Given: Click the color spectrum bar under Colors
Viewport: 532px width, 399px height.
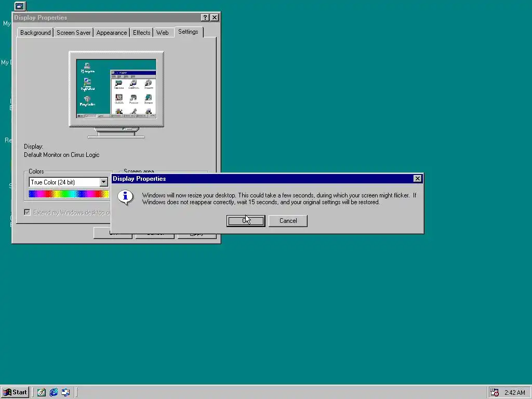Looking at the screenshot, I should [x=69, y=194].
